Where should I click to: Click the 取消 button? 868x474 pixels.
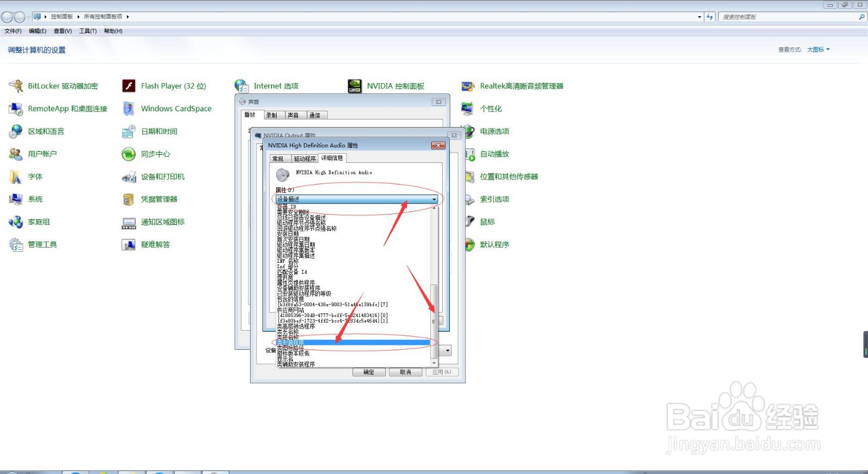click(406, 372)
